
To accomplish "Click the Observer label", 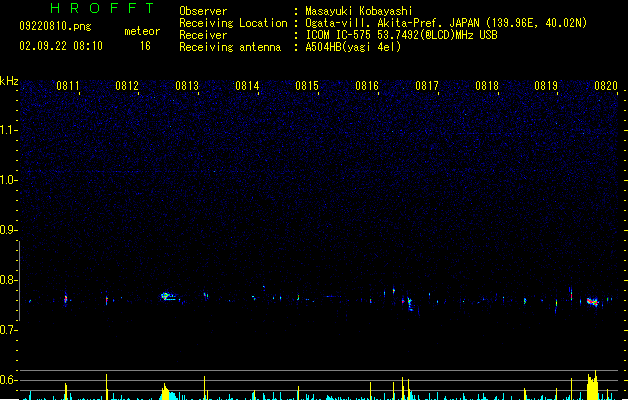I will 203,11.
